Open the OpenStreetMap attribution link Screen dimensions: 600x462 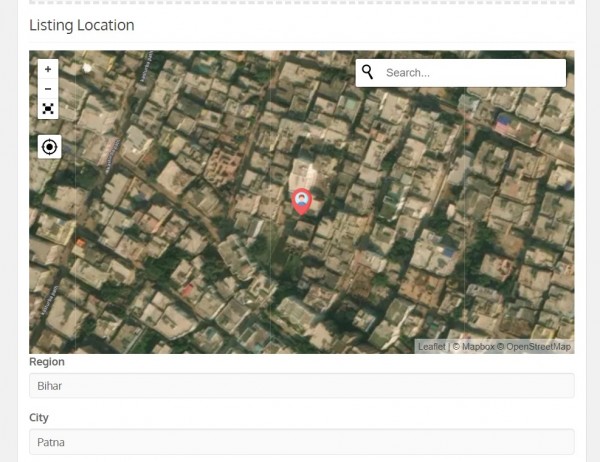tap(538, 347)
